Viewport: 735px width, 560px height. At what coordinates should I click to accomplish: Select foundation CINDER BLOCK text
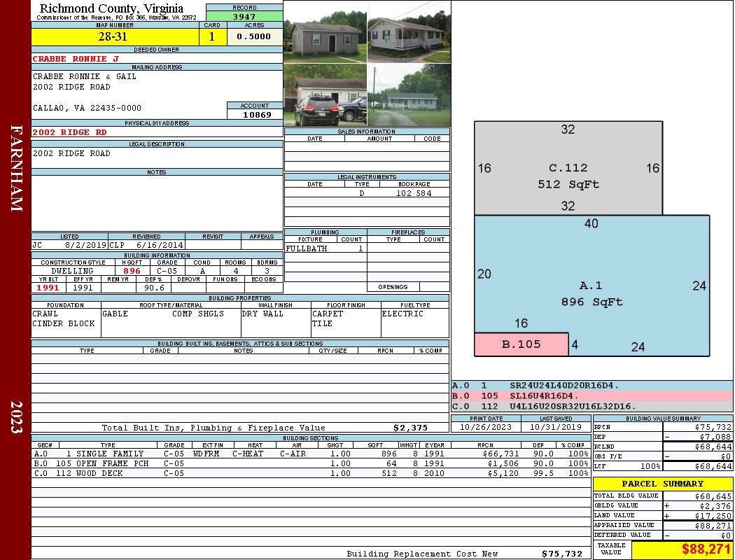(64, 323)
